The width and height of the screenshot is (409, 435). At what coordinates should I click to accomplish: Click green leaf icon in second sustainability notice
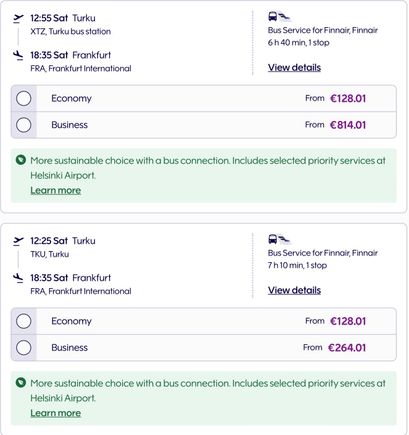(21, 383)
